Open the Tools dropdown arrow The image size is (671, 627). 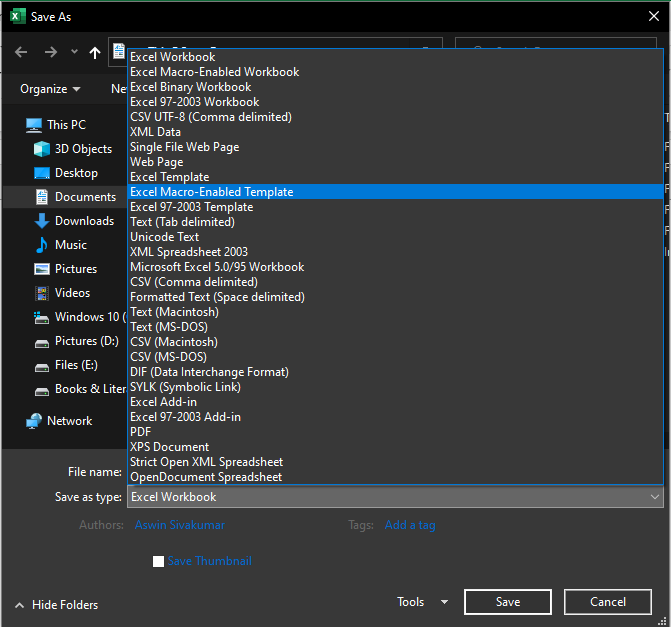tap(445, 602)
